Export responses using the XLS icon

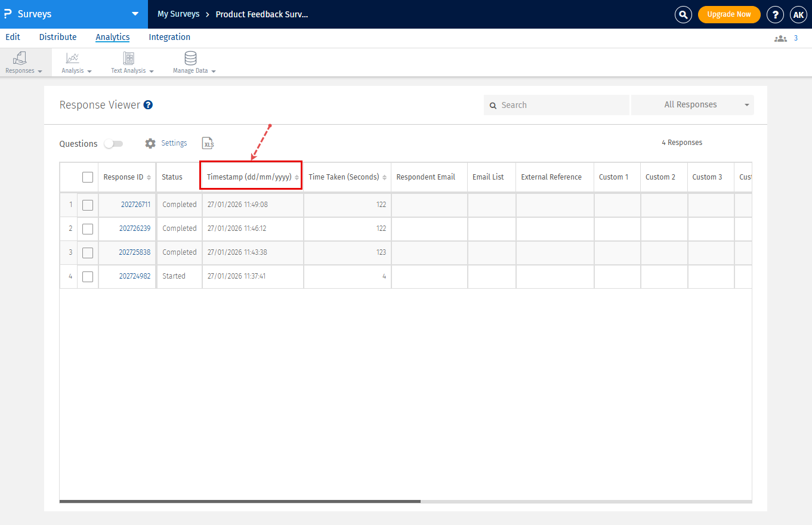(x=208, y=143)
